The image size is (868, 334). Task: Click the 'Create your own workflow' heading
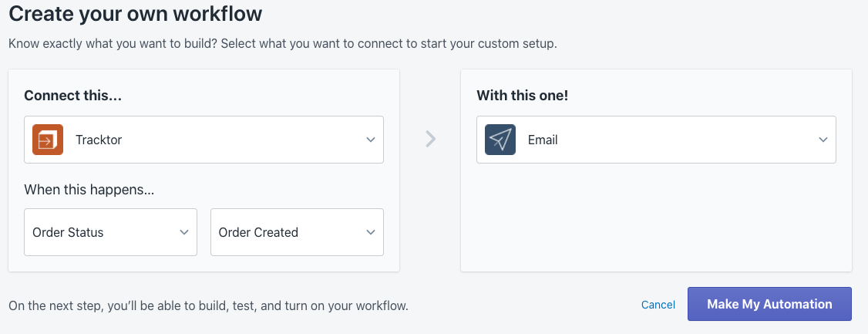pos(136,14)
